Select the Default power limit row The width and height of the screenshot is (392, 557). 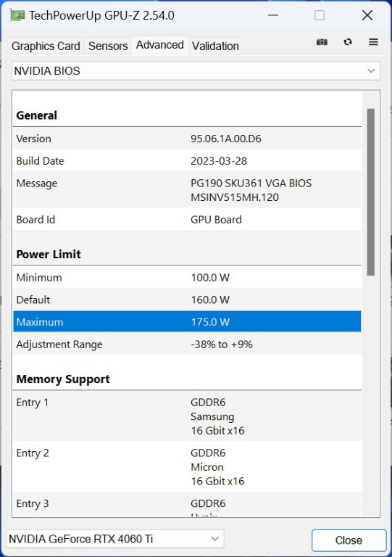(x=187, y=300)
